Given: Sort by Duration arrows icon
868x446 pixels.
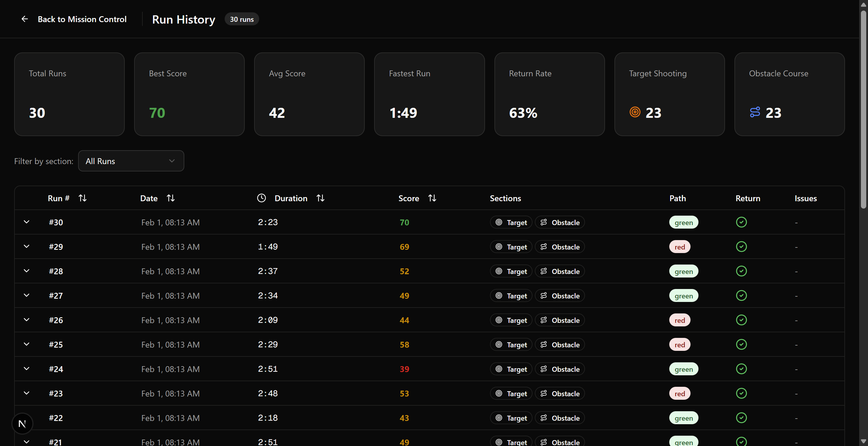Looking at the screenshot, I should tap(320, 198).
